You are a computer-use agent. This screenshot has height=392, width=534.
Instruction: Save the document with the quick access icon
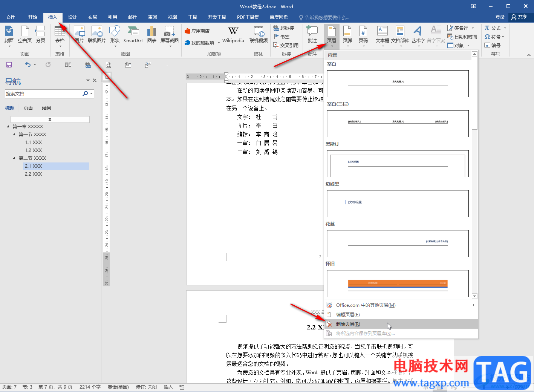click(9, 65)
